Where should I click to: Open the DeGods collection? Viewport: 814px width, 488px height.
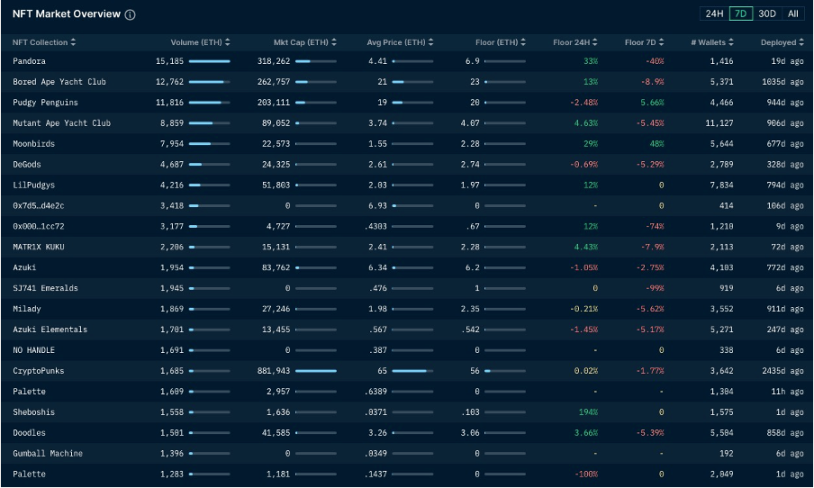click(27, 165)
